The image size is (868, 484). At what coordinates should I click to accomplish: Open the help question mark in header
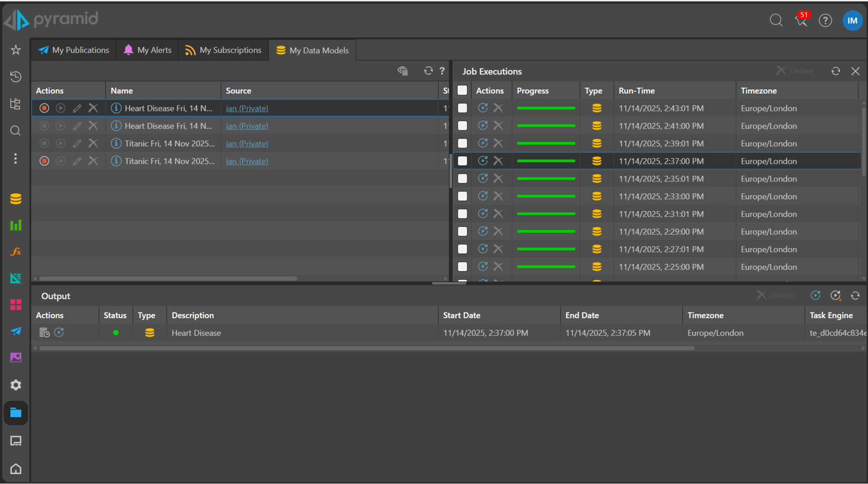[x=825, y=21]
